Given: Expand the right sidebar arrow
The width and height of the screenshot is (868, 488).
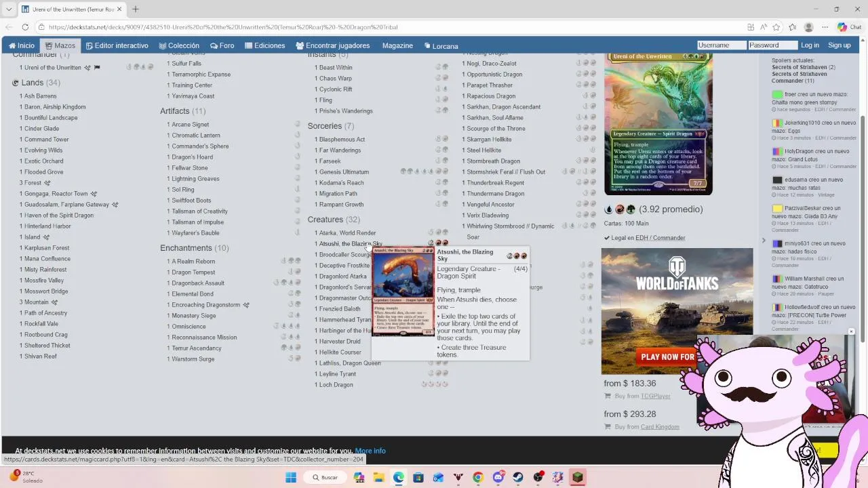Looking at the screenshot, I should pos(763,241).
